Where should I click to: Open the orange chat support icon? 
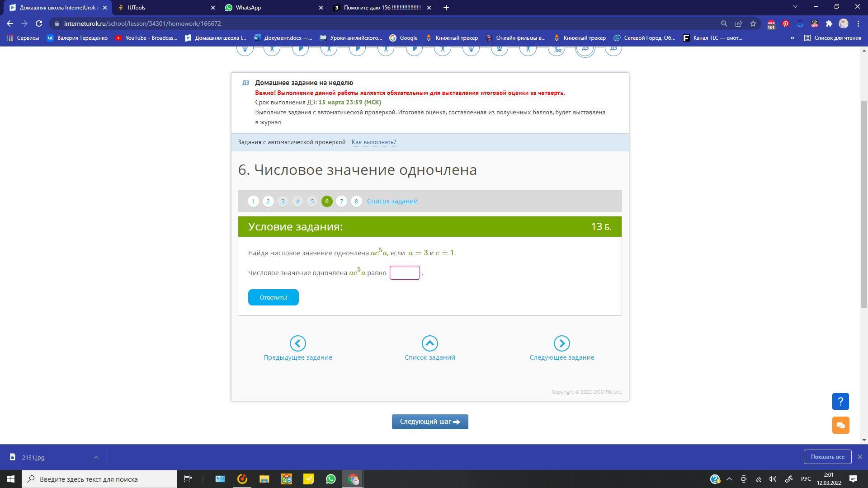(840, 425)
